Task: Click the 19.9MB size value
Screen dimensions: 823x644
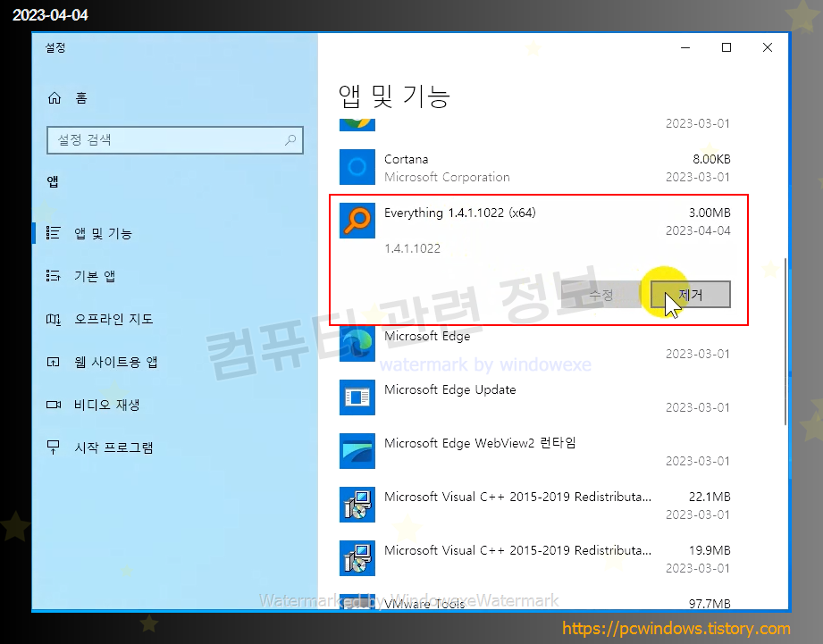Action: pyautogui.click(x=710, y=550)
